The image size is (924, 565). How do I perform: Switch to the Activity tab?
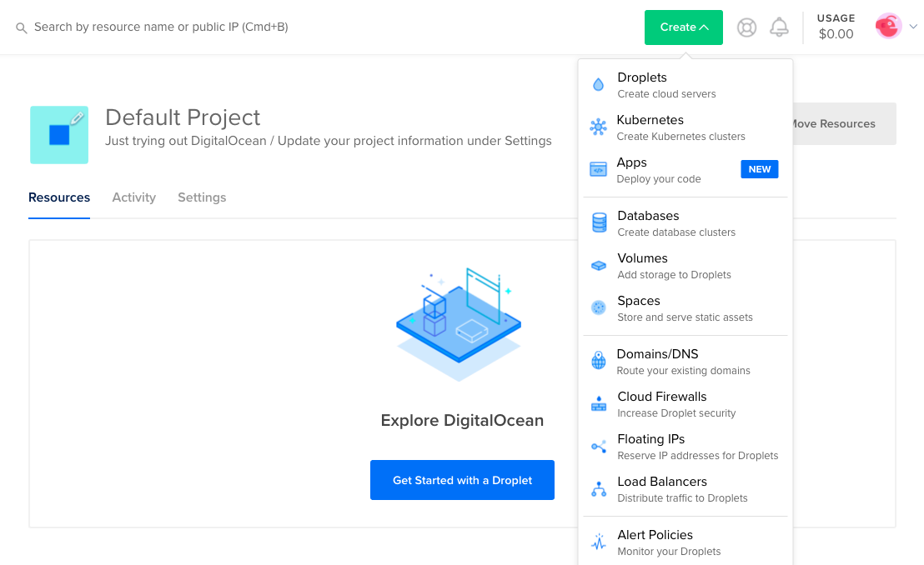133,197
